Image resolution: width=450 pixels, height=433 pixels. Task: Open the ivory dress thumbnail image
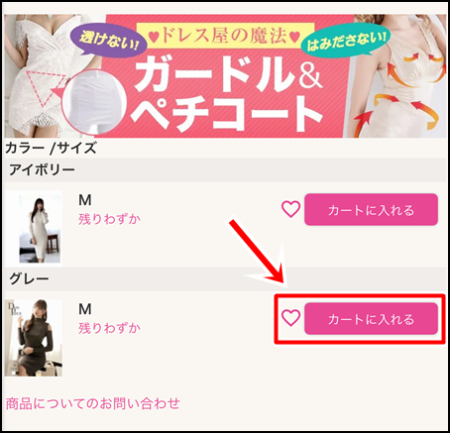[x=33, y=228]
